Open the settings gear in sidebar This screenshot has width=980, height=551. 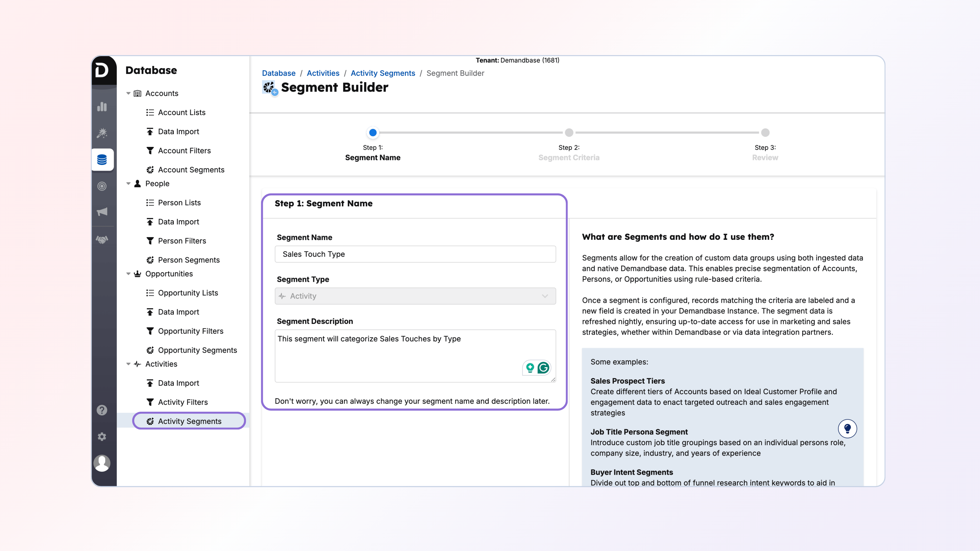[102, 436]
